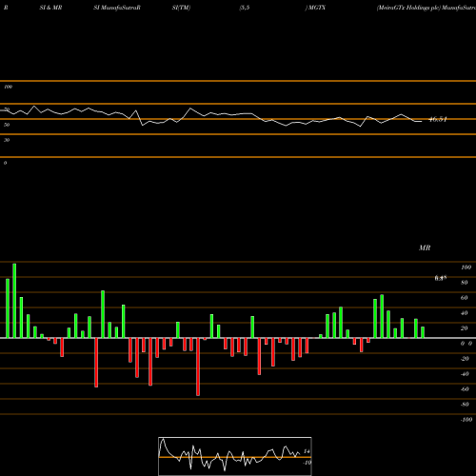Click the 'SI MunafaSutraR' header text
476x476 pixels.
tap(117, 8)
